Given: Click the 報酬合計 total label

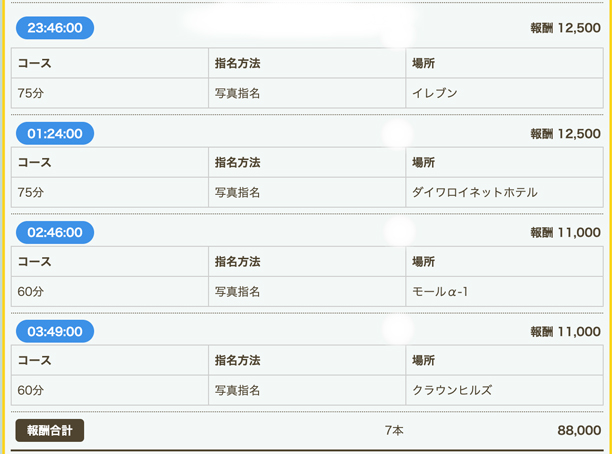Looking at the screenshot, I should [x=50, y=431].
